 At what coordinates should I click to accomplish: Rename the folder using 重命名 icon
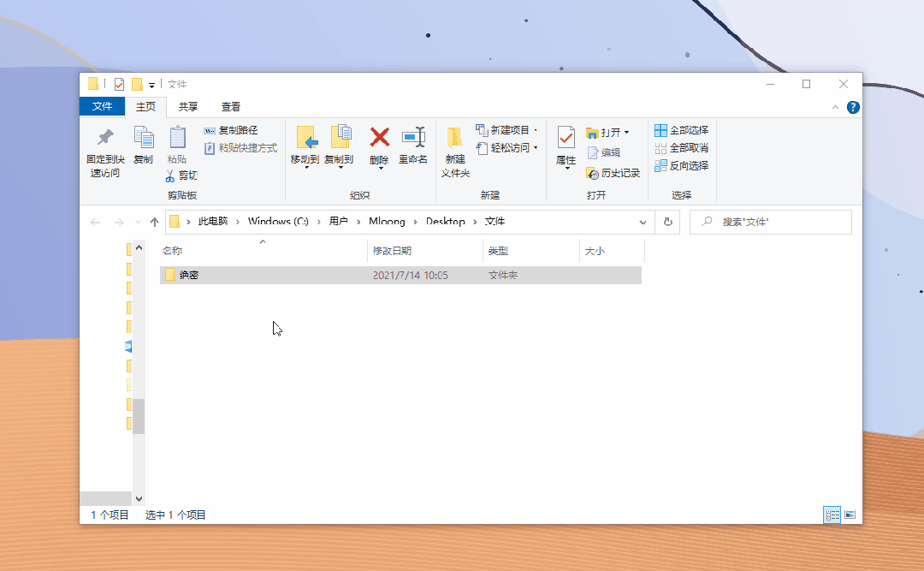(x=413, y=147)
